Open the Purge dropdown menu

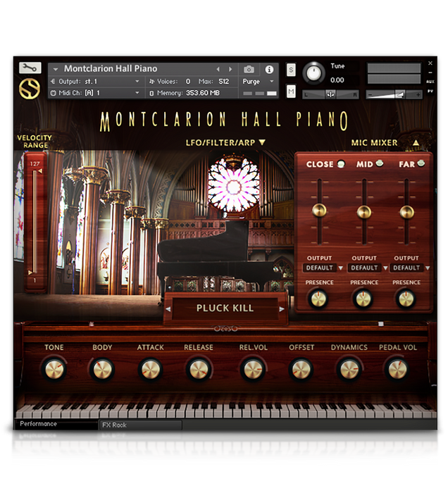(x=258, y=82)
